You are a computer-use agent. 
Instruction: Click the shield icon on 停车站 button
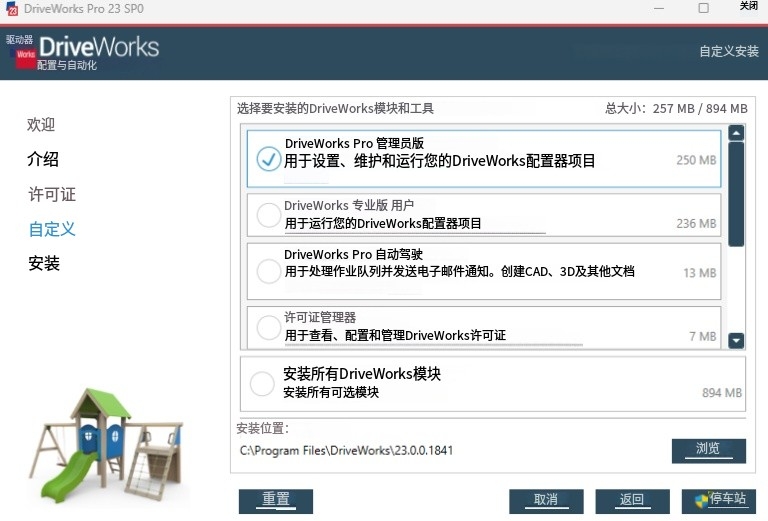click(x=702, y=500)
